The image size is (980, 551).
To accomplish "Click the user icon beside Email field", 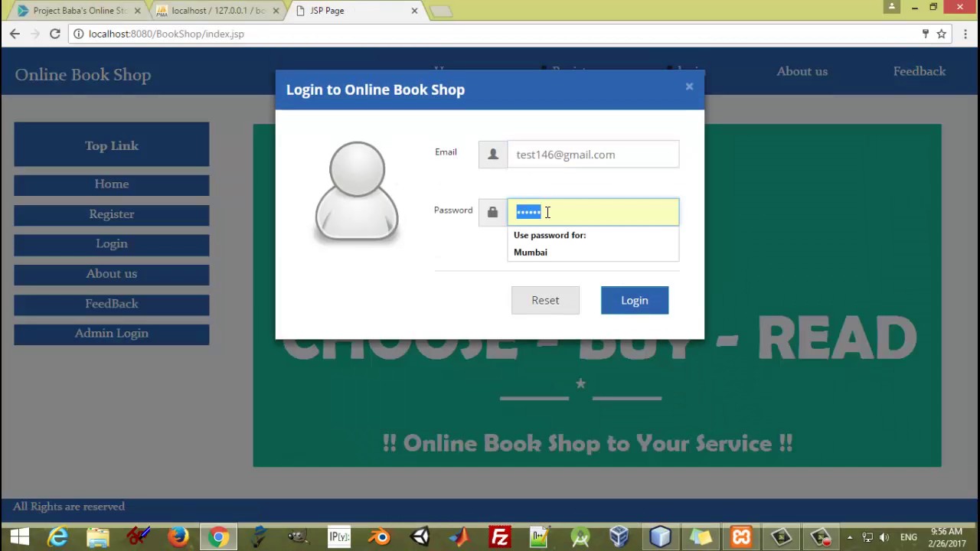I will coord(493,155).
